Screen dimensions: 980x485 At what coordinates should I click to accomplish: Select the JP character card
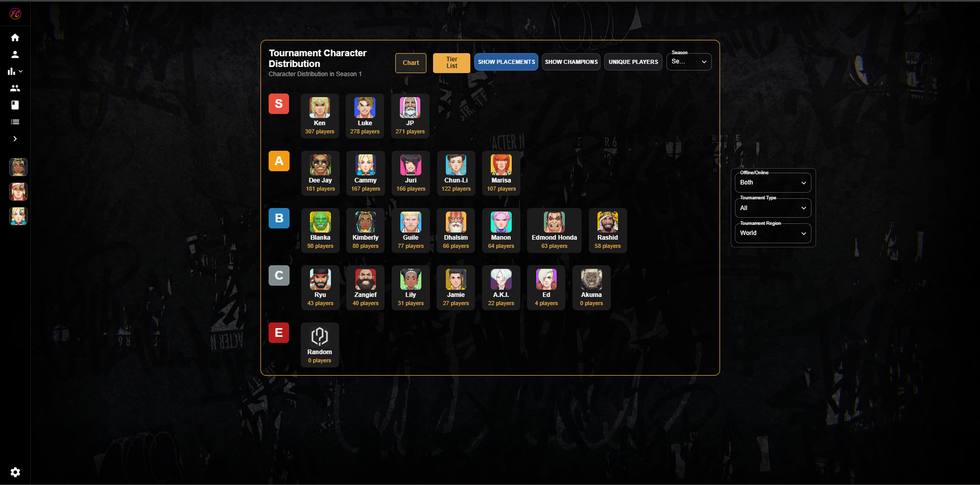pyautogui.click(x=410, y=116)
